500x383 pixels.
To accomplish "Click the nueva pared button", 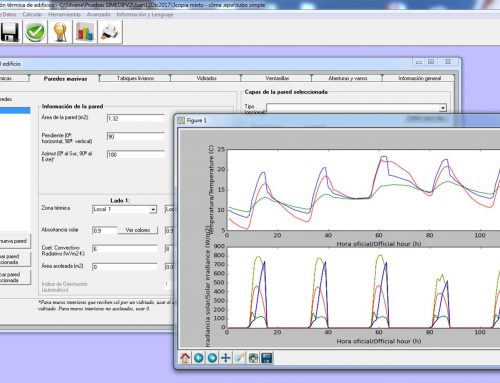I will click(15, 241).
